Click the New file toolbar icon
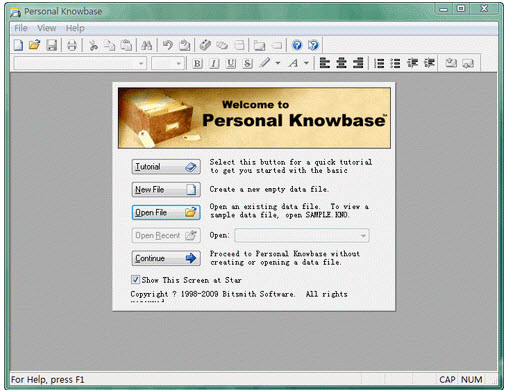This screenshot has height=390, width=508. tap(18, 45)
